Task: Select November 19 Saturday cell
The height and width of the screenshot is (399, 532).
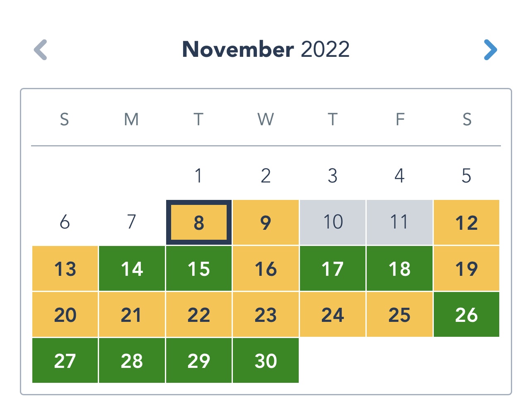Action: (467, 268)
